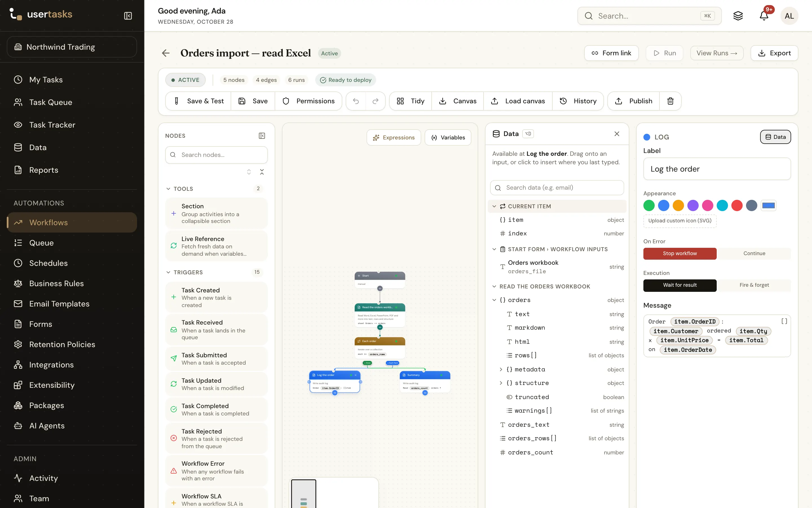The height and width of the screenshot is (508, 812).
Task: Choose Wait for result execution
Action: (x=680, y=285)
